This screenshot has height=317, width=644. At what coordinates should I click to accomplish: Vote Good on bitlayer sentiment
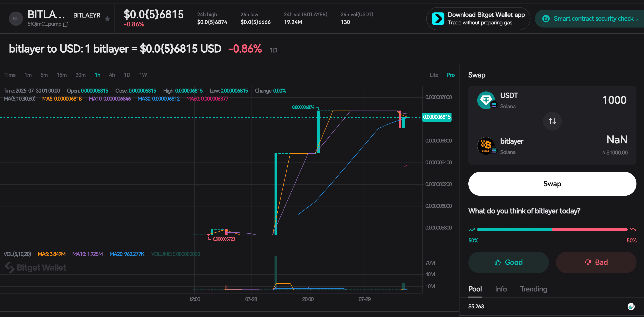pos(508,262)
